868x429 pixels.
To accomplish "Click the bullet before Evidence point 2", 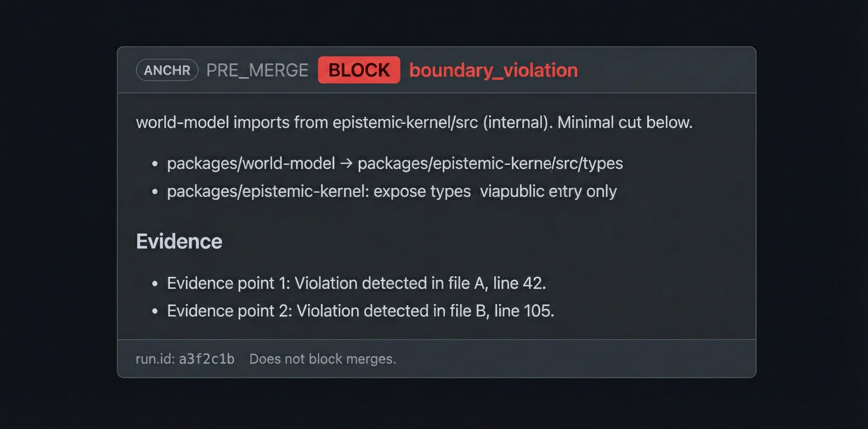I will tap(155, 311).
